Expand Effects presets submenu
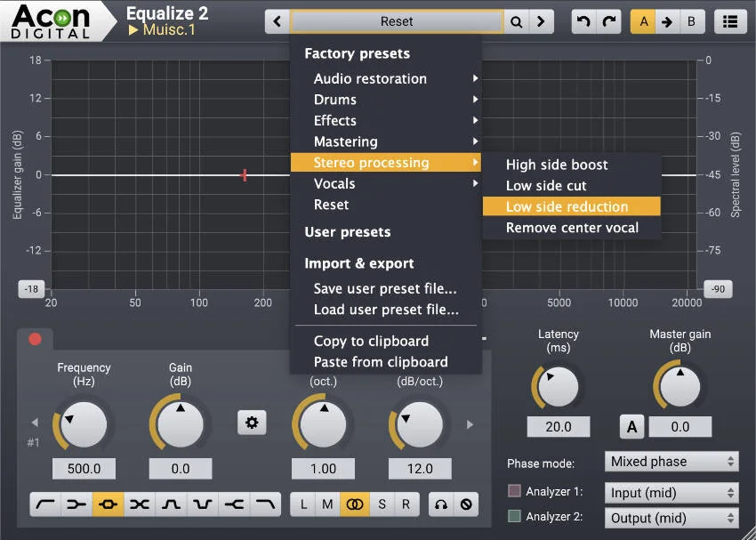Image resolution: width=756 pixels, height=540 pixels. pos(386,120)
